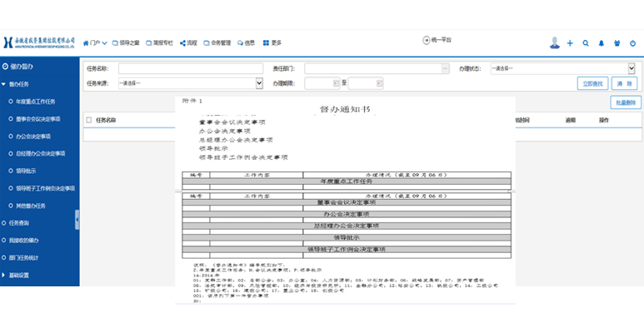Collapse the sidebar with the handle arrow
This screenshot has height=323, width=644.
77,220
